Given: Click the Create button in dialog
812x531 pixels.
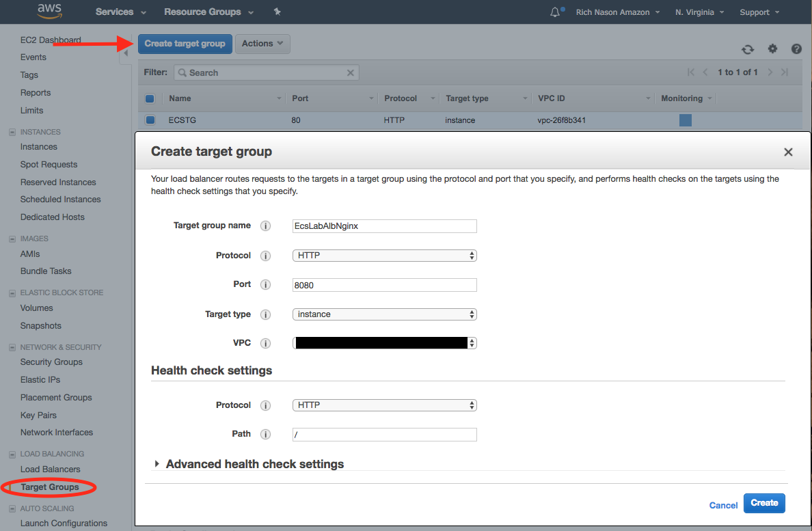Looking at the screenshot, I should click(x=764, y=503).
